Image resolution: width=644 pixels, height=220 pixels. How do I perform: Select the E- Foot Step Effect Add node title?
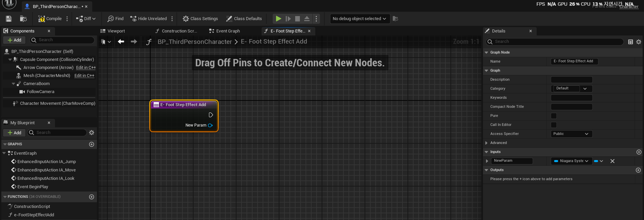point(183,105)
